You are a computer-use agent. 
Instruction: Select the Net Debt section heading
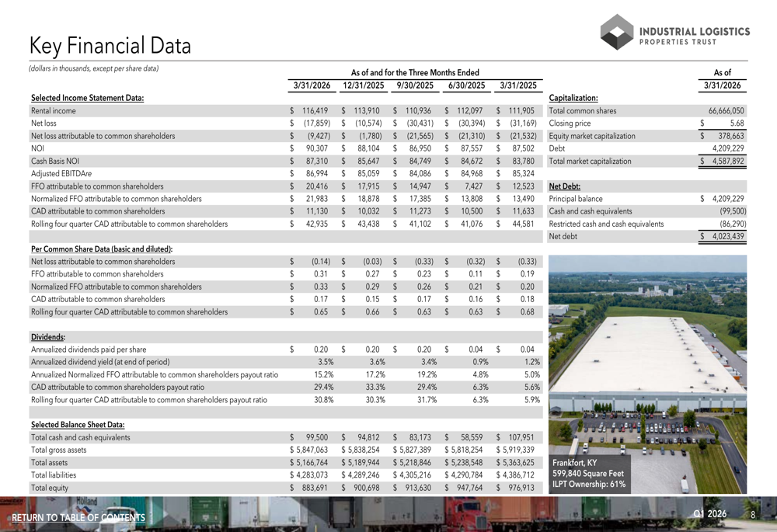pos(565,186)
